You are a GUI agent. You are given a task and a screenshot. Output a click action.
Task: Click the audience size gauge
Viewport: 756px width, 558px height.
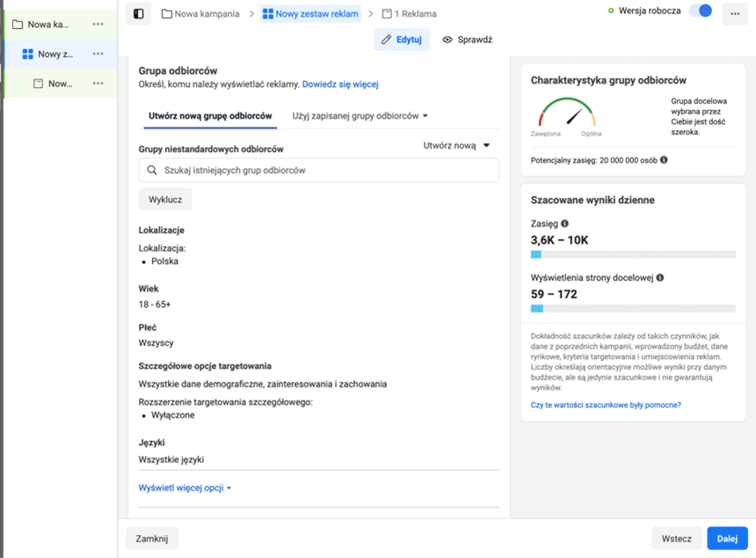pos(568,112)
